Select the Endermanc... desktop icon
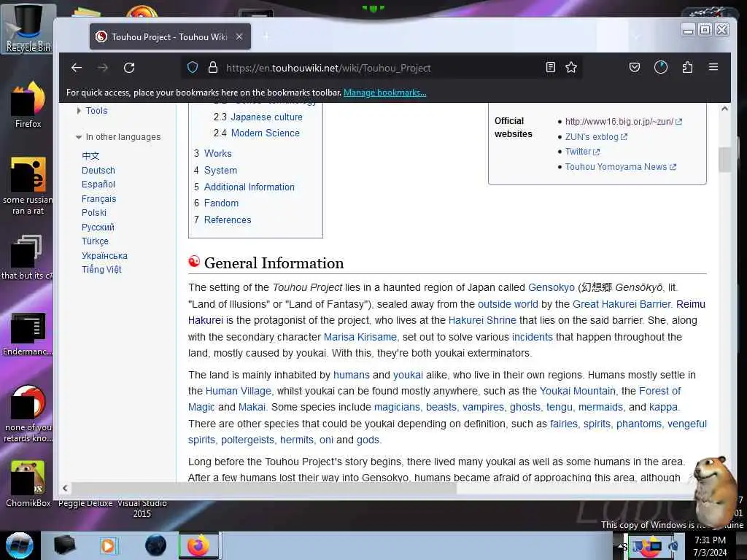The image size is (747, 560). [28, 334]
